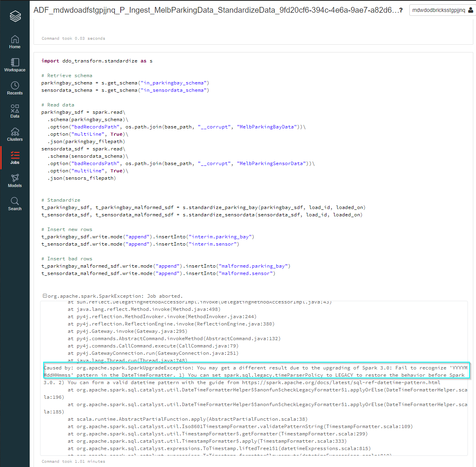View Recents using the clock icon

tap(15, 88)
